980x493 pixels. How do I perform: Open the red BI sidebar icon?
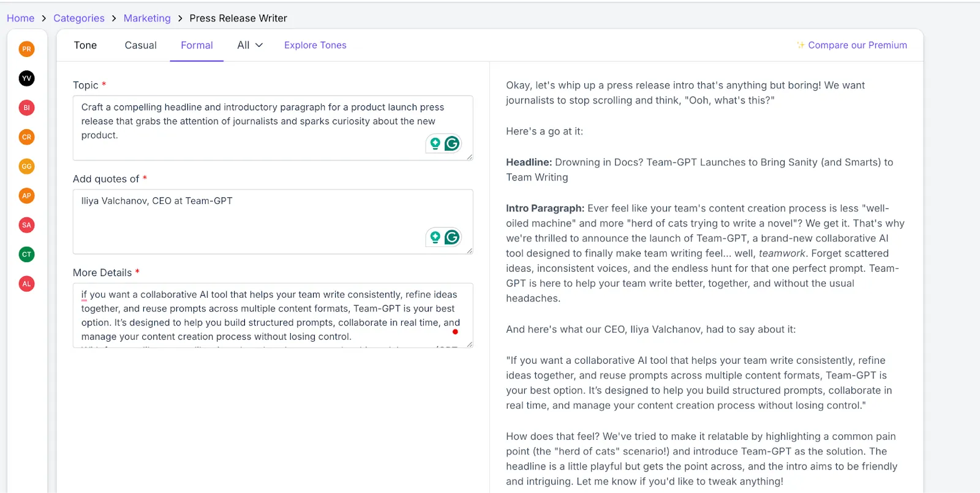coord(26,108)
